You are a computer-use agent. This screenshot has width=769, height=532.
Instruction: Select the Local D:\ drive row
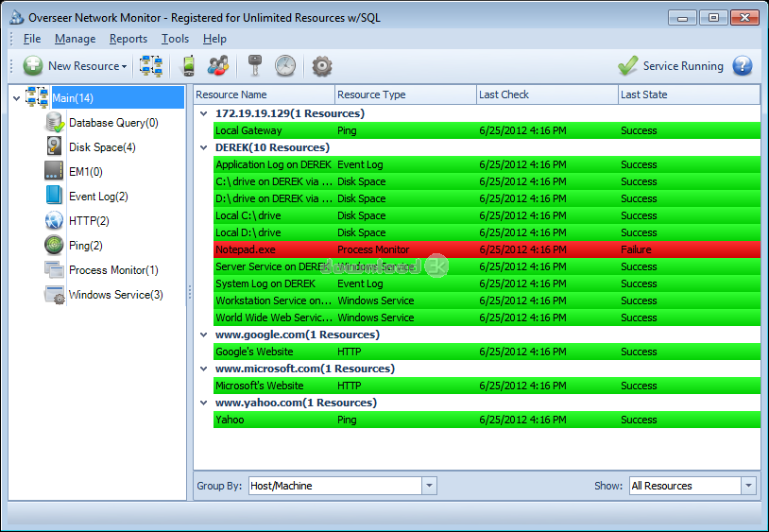(487, 232)
